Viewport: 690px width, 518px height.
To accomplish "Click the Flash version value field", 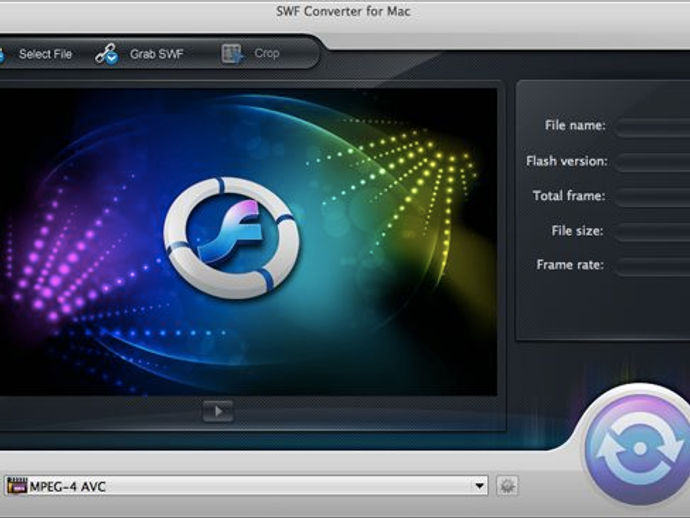I will (x=653, y=162).
